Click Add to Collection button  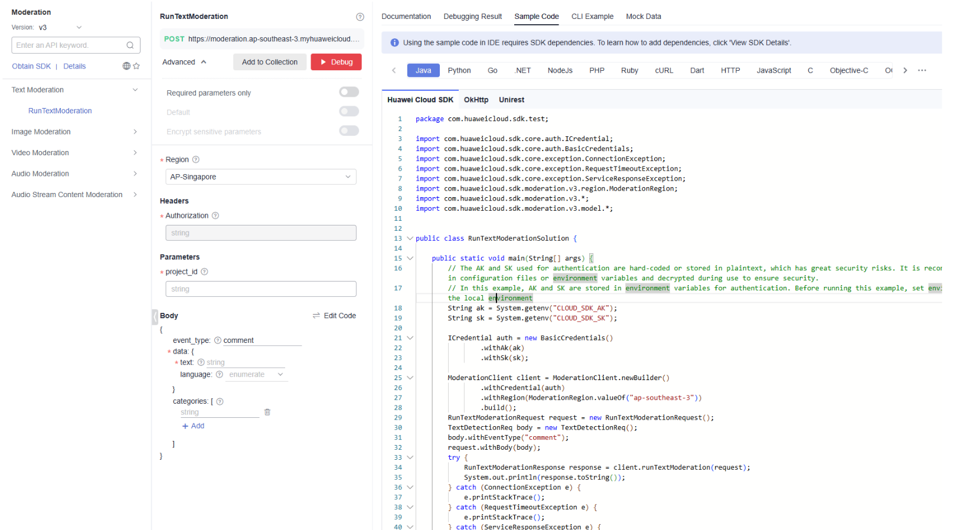pyautogui.click(x=270, y=62)
